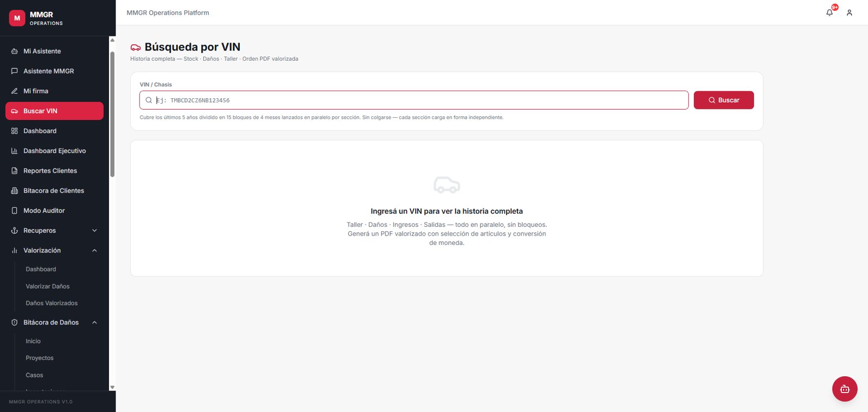The image size is (868, 412).
Task: Go to Dashboard Ejecutivo
Action: (x=54, y=151)
